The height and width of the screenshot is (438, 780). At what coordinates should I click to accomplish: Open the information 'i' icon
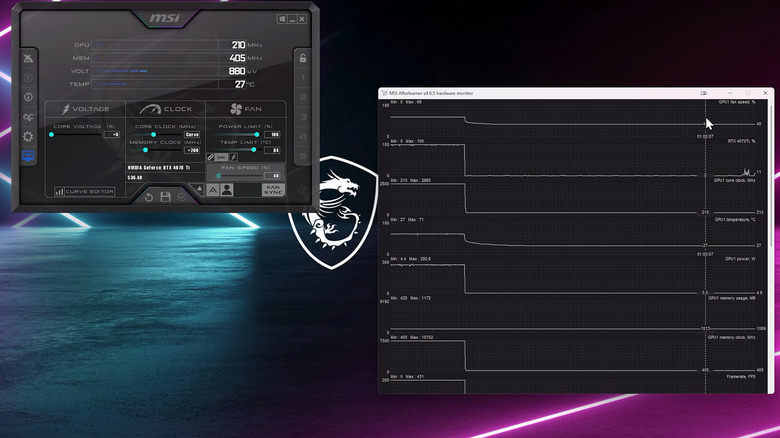[28, 97]
